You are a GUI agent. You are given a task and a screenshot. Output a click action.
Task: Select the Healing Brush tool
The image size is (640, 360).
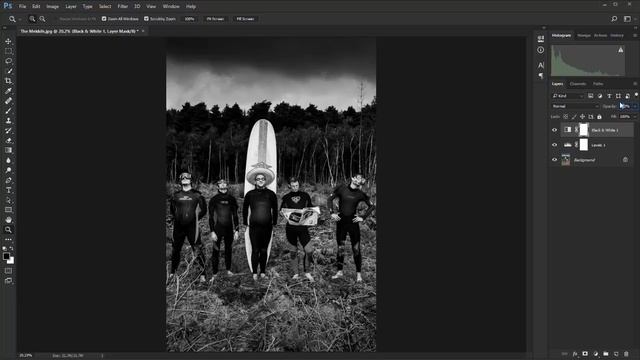[x=8, y=101]
